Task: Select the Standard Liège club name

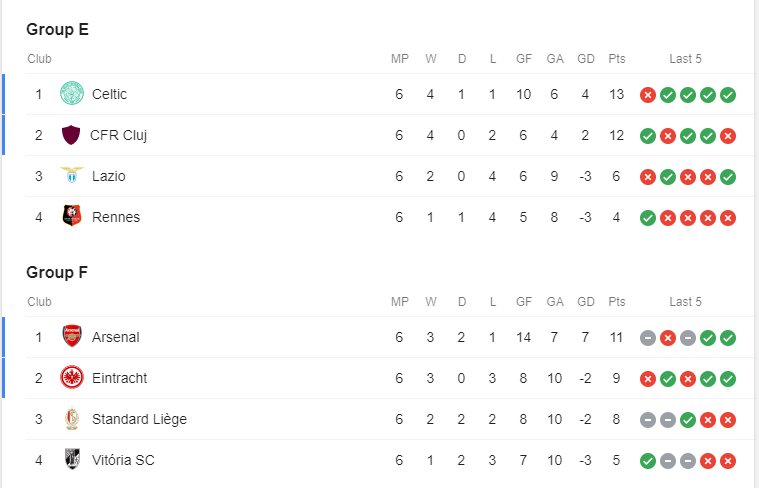Action: [139, 419]
